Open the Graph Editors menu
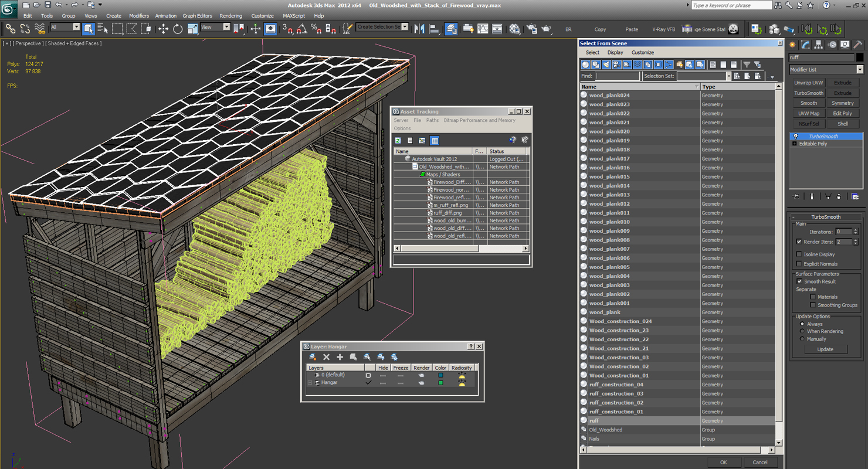The image size is (868, 469). click(x=198, y=16)
